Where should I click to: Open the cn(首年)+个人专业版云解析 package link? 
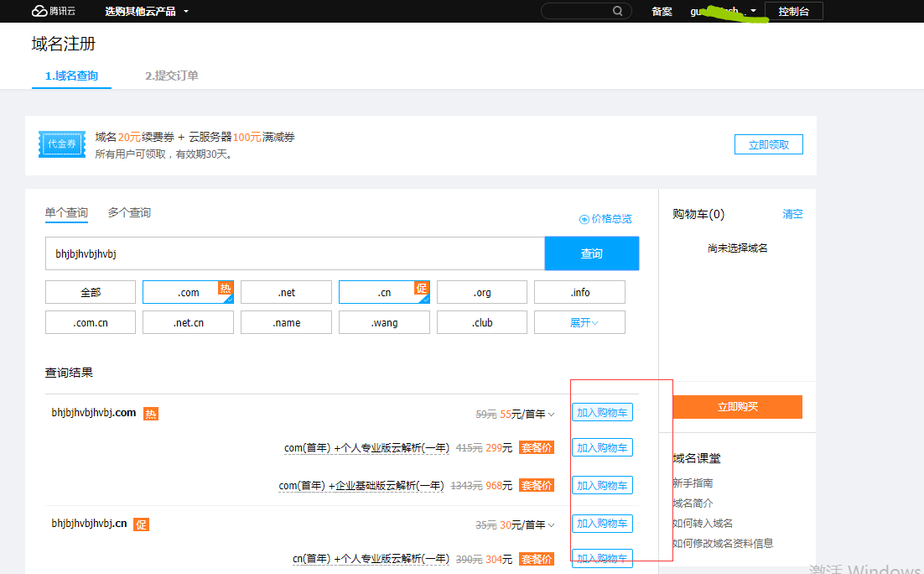371,559
